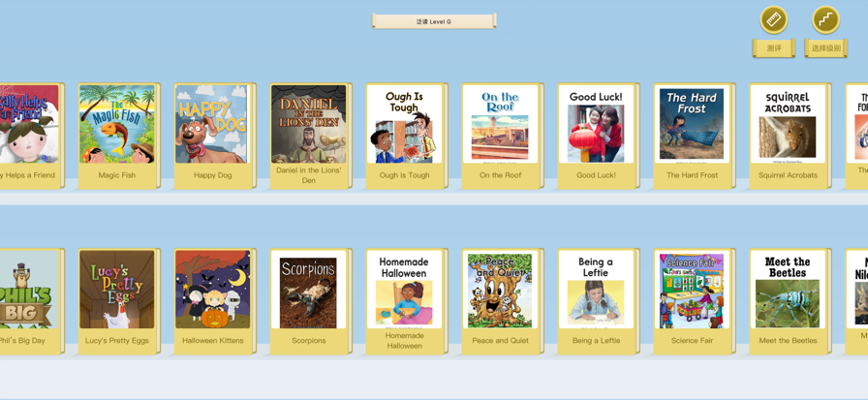868x400 pixels.
Task: Open the Scorpions book cover
Action: pos(308,290)
